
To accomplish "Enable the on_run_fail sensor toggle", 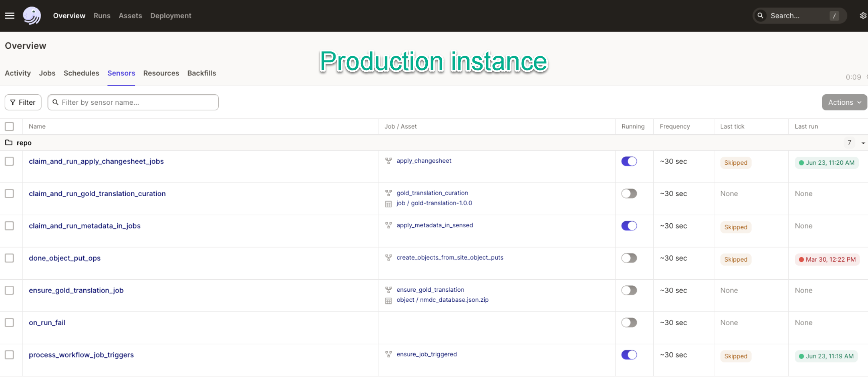I will tap(629, 322).
